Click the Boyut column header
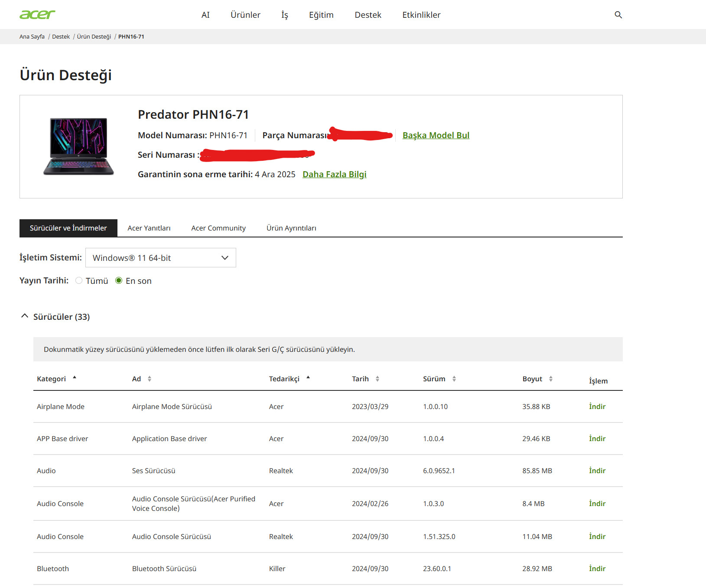The height and width of the screenshot is (588, 706). click(532, 379)
